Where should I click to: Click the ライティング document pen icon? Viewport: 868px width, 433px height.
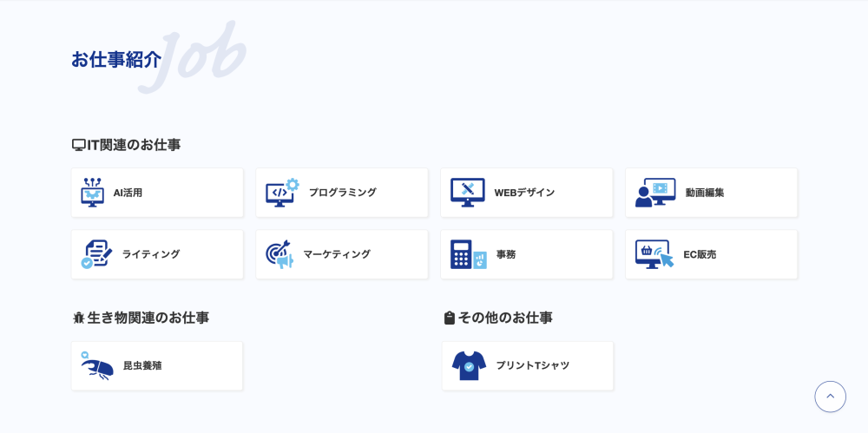[x=96, y=254]
